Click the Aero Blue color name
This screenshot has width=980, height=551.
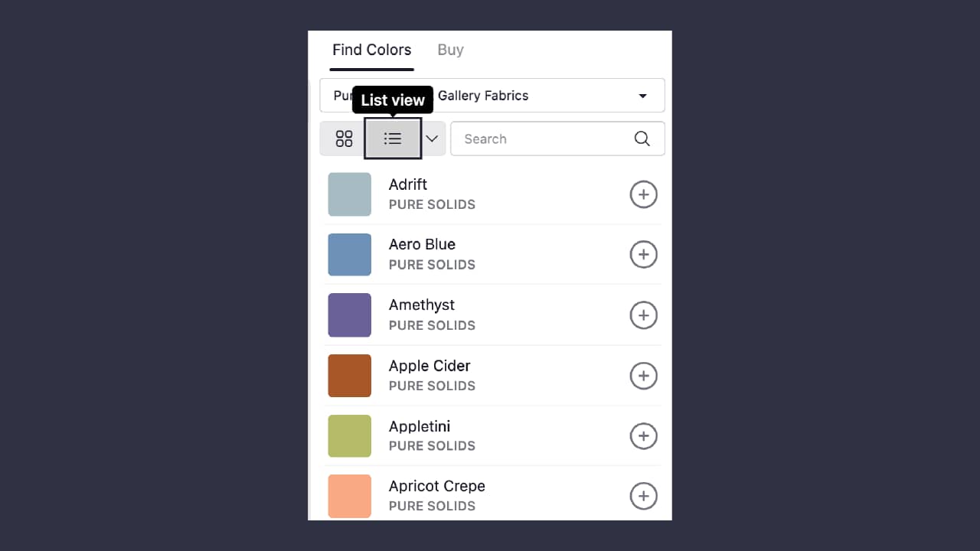[x=422, y=244]
